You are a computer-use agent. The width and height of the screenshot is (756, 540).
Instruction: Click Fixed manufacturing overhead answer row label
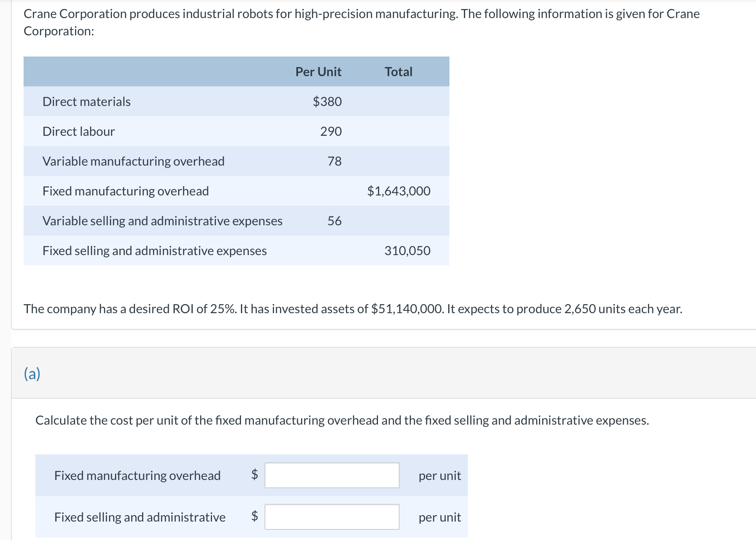click(x=137, y=476)
